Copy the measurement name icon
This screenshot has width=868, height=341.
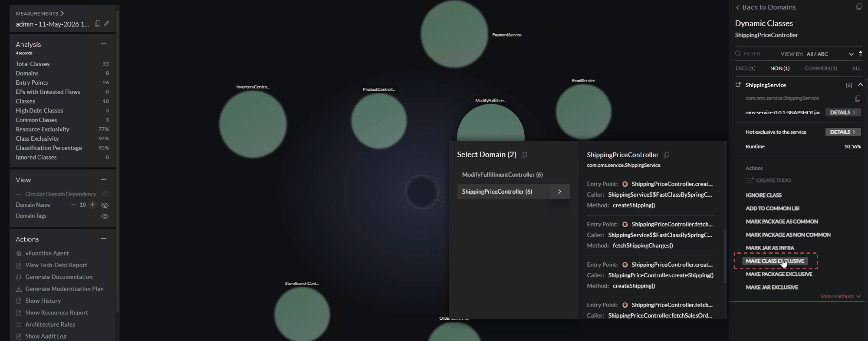tap(98, 24)
